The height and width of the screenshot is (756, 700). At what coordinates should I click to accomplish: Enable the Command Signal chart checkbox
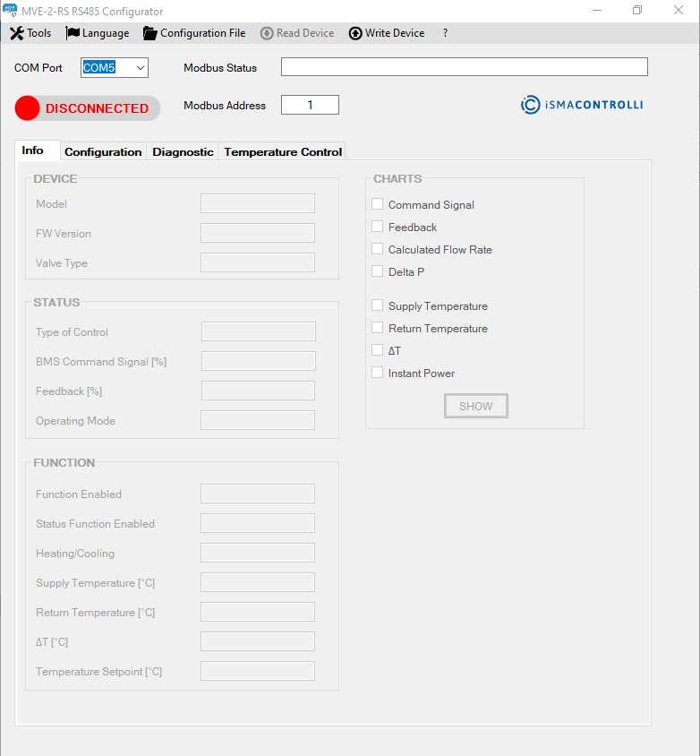coord(378,204)
